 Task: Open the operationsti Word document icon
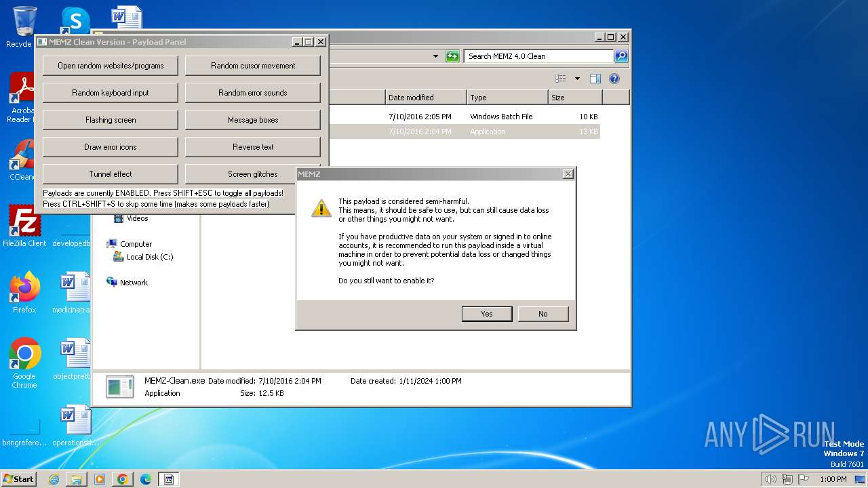pos(75,426)
